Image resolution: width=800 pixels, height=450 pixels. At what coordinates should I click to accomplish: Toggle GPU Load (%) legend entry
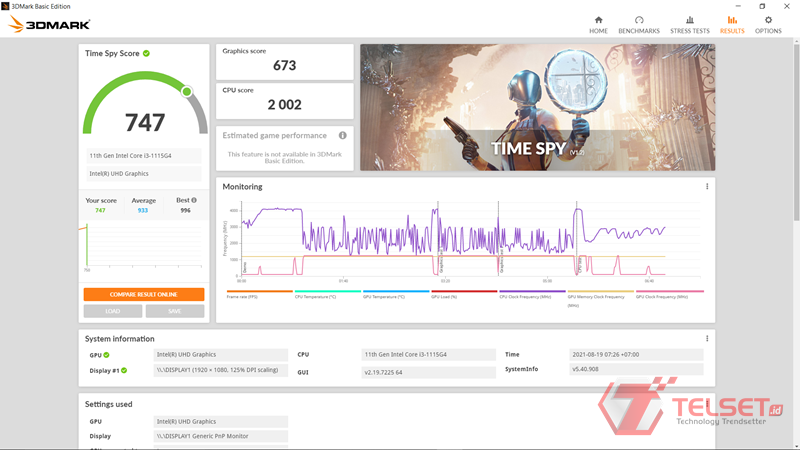point(464,294)
